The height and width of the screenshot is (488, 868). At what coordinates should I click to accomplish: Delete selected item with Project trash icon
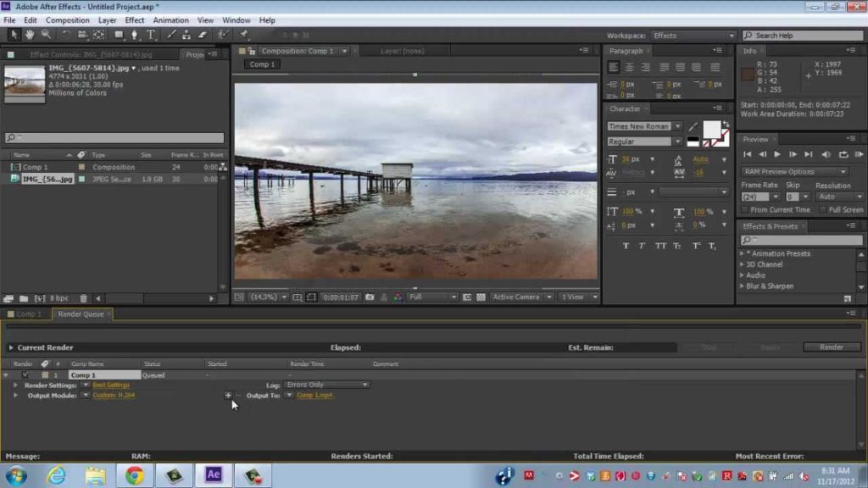coord(83,298)
